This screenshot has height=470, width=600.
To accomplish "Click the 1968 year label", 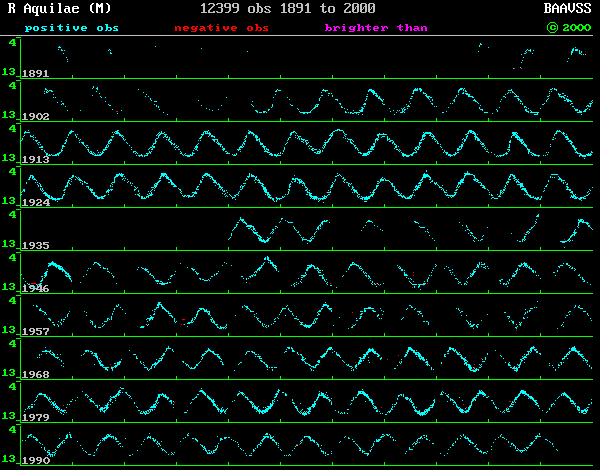I will (36, 375).
